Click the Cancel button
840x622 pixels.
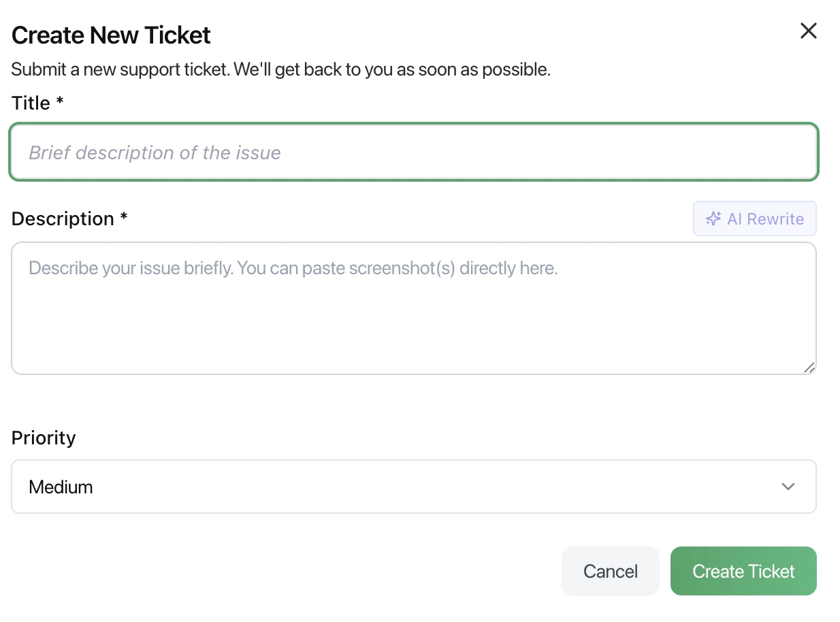[610, 571]
